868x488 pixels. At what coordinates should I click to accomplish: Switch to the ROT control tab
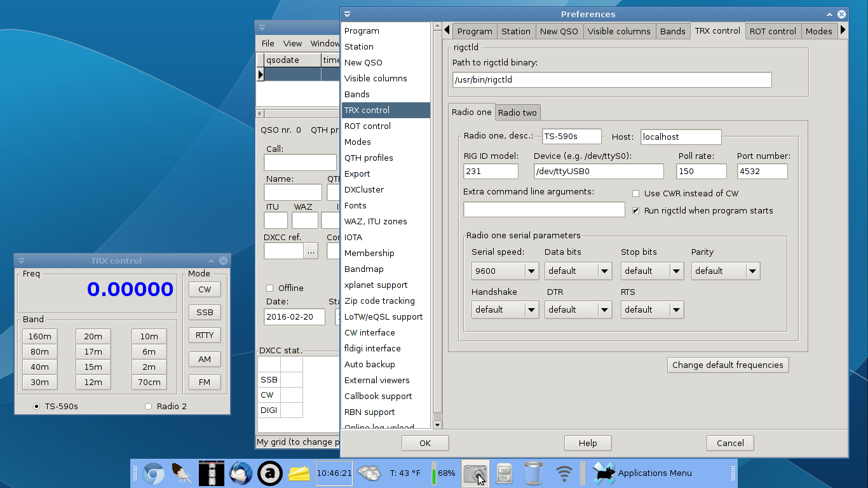[772, 31]
